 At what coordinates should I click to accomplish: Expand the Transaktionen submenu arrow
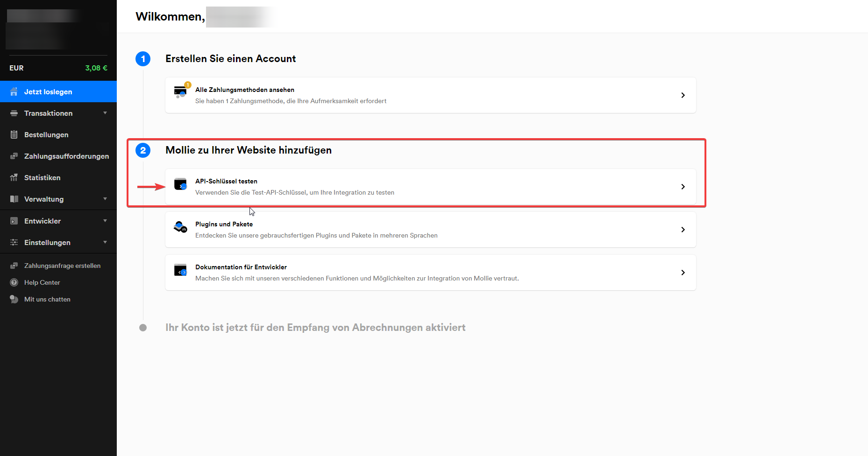click(105, 113)
